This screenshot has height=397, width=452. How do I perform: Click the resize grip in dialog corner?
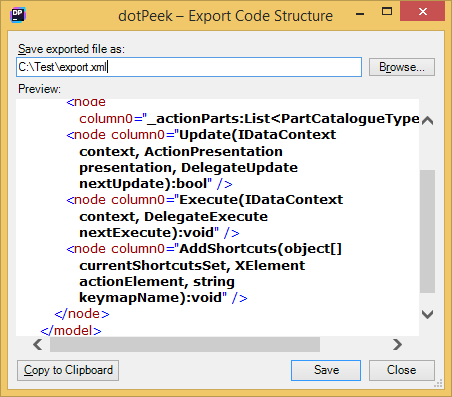pos(439,384)
